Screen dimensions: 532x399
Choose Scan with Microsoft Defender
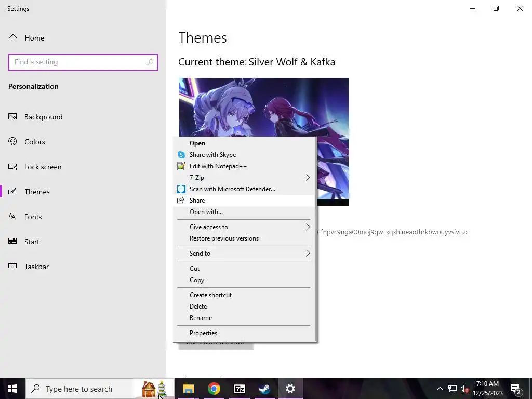click(x=245, y=189)
